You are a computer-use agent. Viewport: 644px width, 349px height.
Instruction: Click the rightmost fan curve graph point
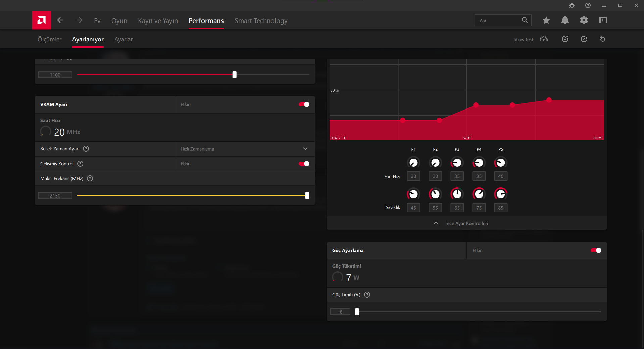tap(549, 100)
